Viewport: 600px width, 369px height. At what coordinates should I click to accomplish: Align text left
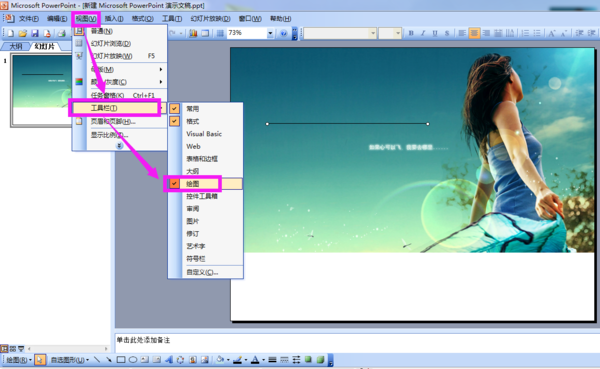point(462,33)
